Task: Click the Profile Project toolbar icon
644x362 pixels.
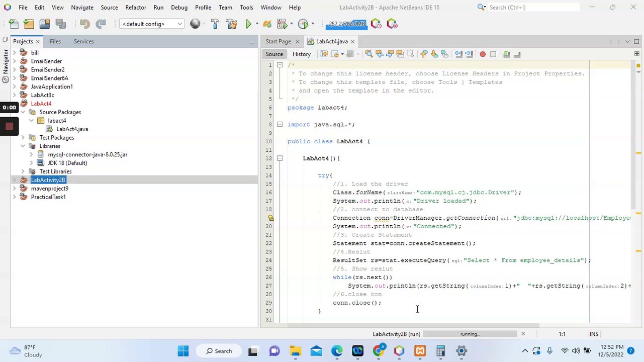Action: (x=303, y=24)
